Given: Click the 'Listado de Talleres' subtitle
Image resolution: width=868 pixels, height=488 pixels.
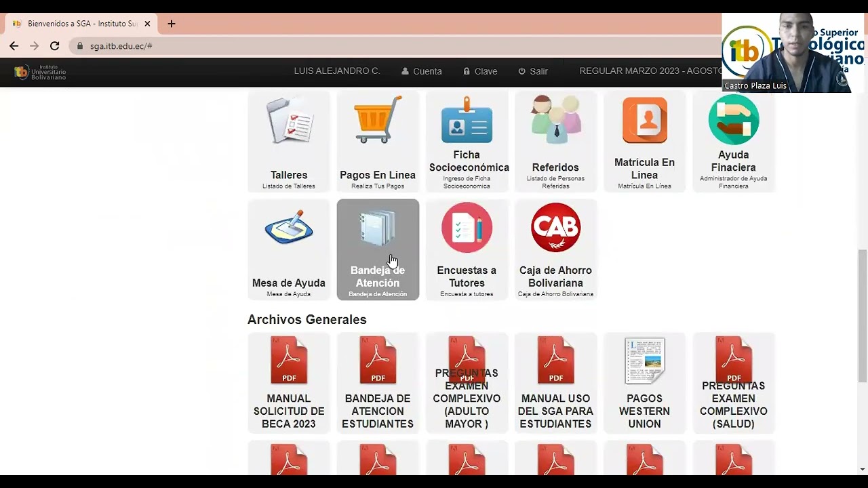Looking at the screenshot, I should (289, 186).
